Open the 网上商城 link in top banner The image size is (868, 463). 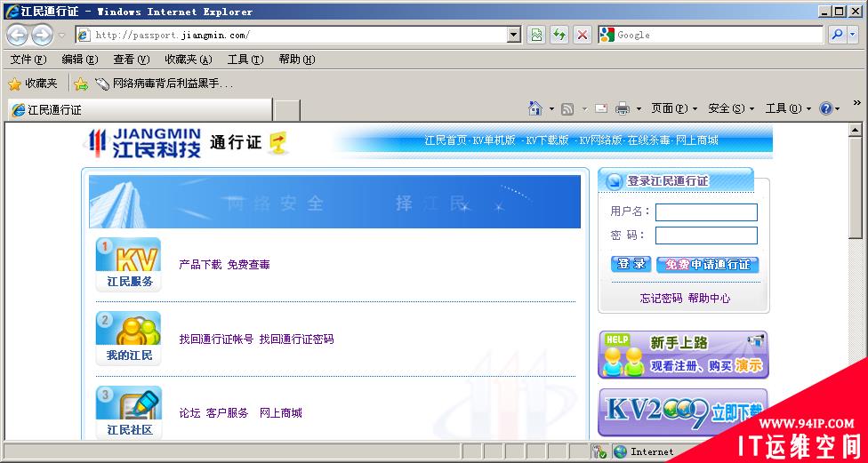click(x=696, y=140)
